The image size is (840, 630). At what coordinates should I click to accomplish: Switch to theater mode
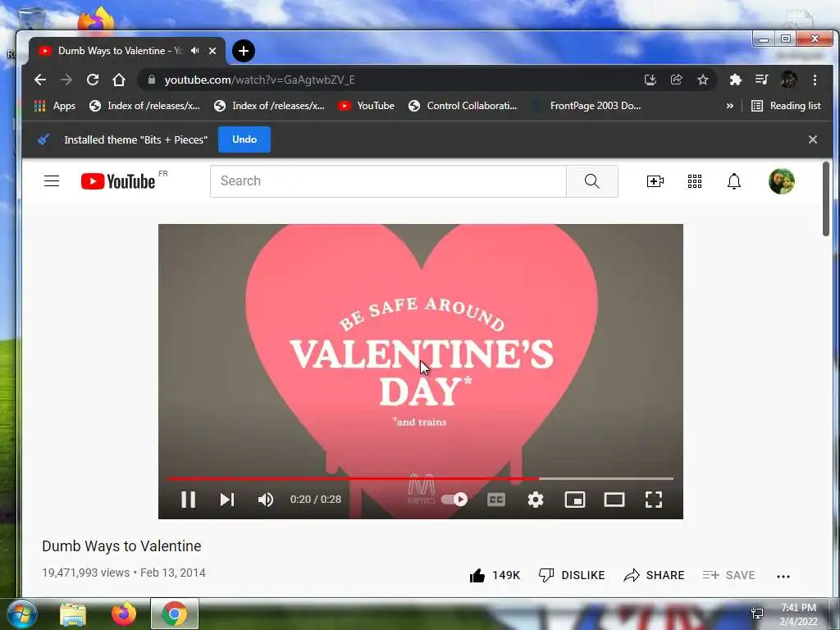[x=614, y=500]
